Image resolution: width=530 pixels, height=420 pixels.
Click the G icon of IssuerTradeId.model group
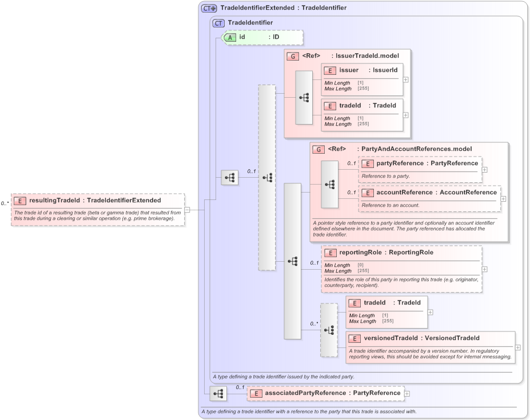click(x=293, y=56)
